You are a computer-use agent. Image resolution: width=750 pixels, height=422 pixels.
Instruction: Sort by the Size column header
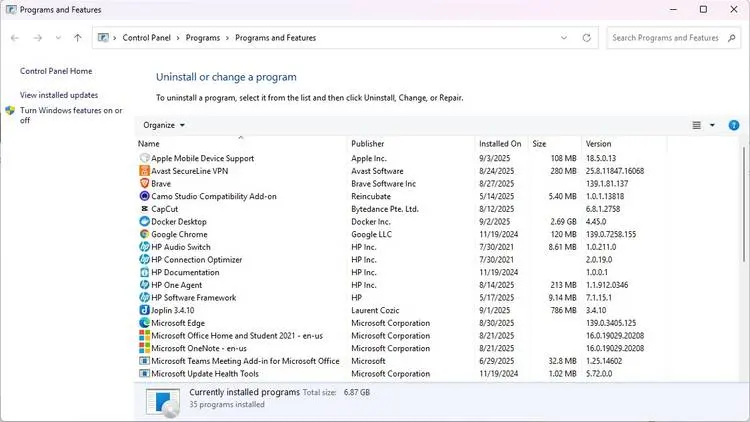coord(555,144)
